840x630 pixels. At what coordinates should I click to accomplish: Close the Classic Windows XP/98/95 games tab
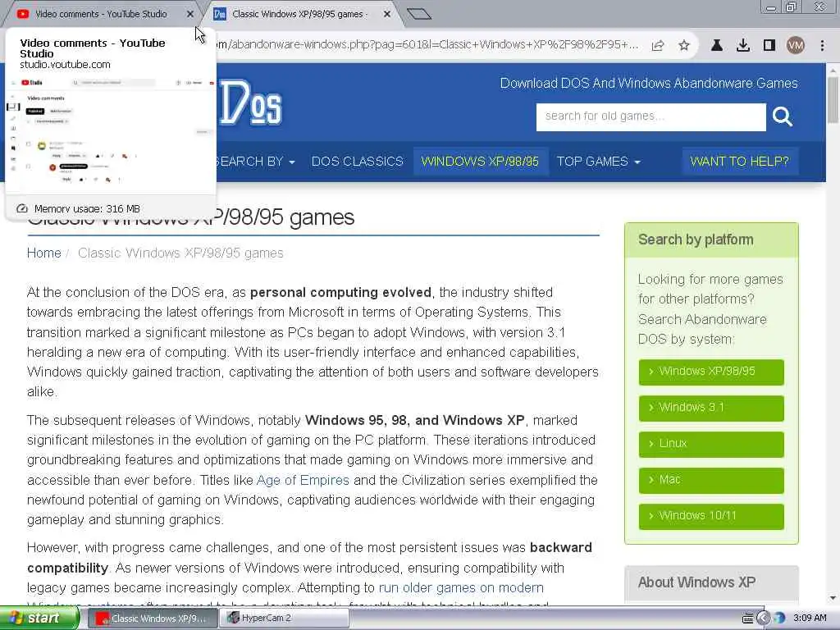pos(387,14)
